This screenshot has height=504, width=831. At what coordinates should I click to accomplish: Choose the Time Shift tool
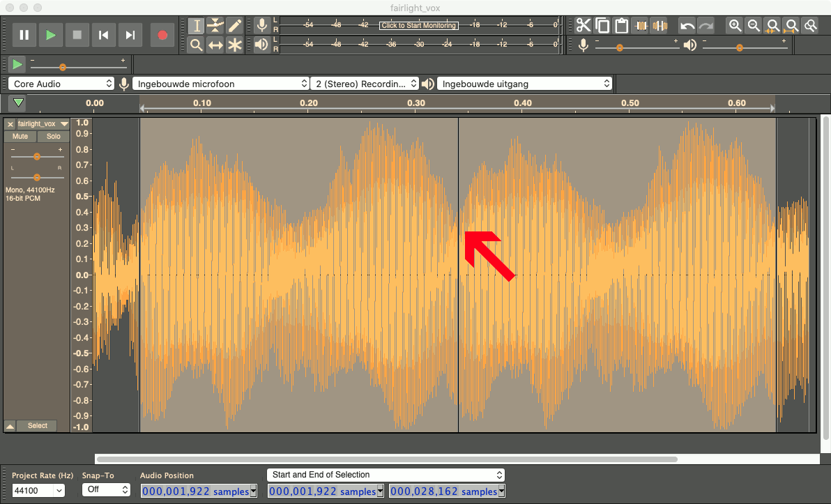point(215,45)
